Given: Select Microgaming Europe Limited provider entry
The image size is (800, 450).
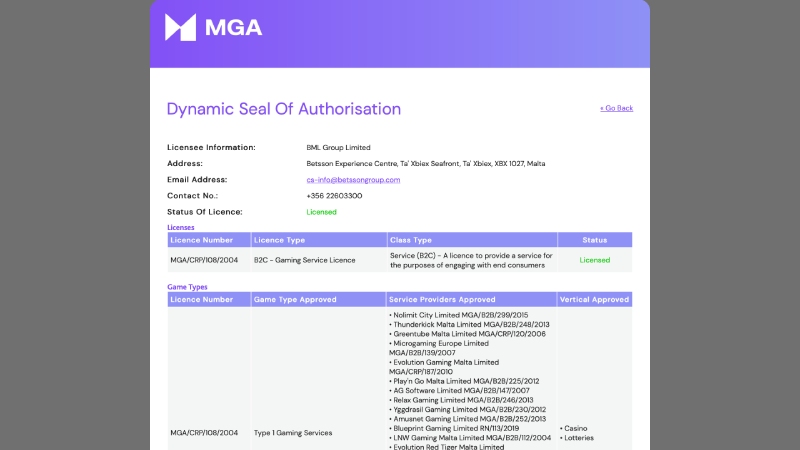Looking at the screenshot, I should 439,348.
